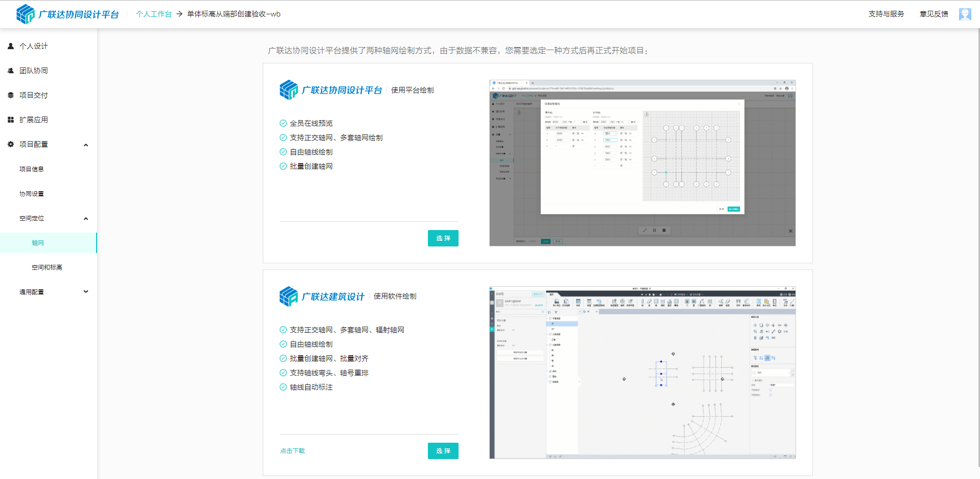Choose software drawing with 选择 button
This screenshot has height=479, width=980.
(x=443, y=451)
